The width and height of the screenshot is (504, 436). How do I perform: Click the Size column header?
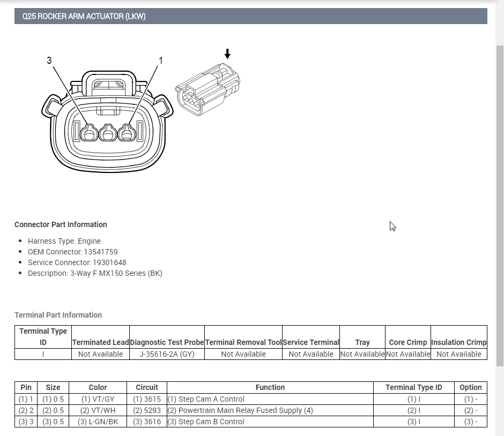53,387
